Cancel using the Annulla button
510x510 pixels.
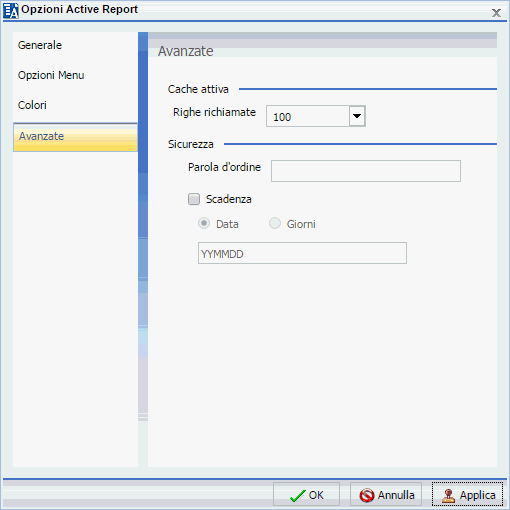(386, 495)
